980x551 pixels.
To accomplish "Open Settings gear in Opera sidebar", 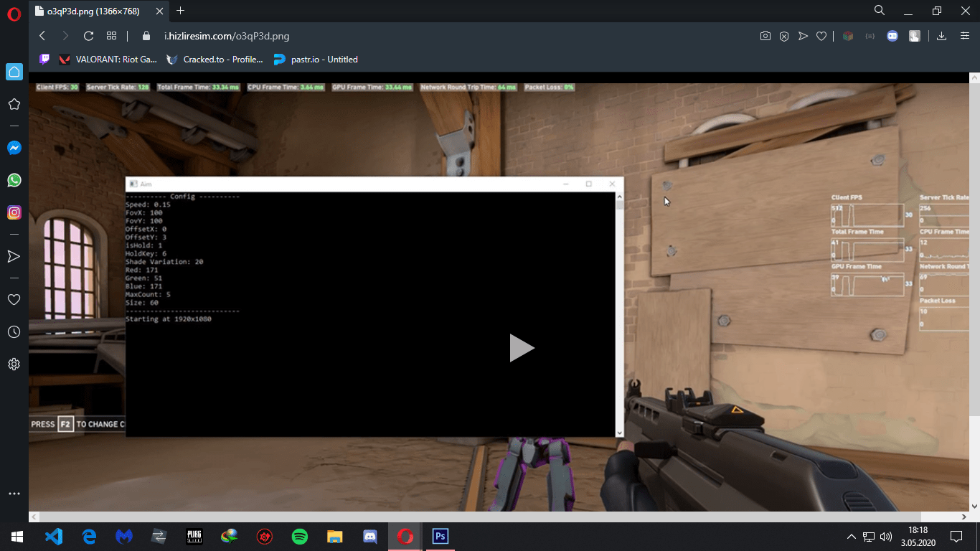I will (14, 364).
